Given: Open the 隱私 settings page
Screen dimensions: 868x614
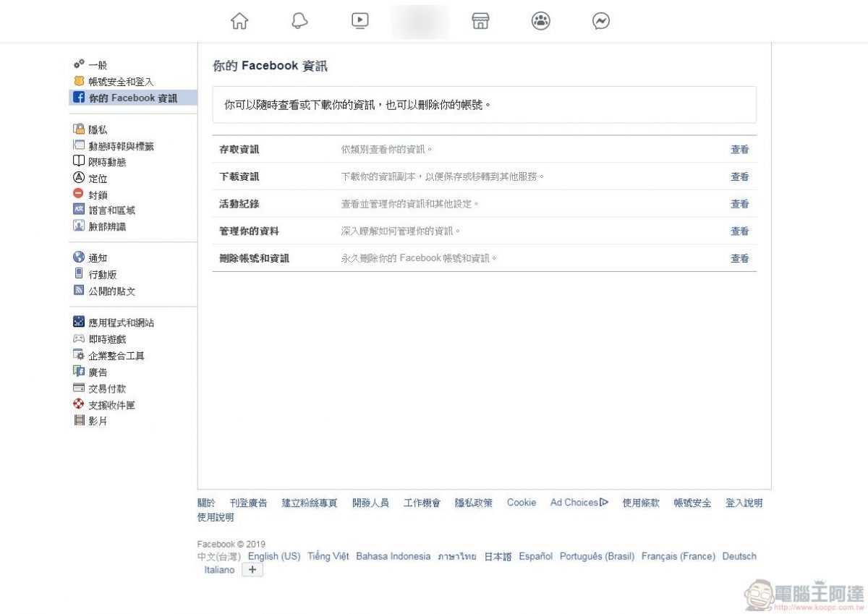Looking at the screenshot, I should (x=98, y=130).
